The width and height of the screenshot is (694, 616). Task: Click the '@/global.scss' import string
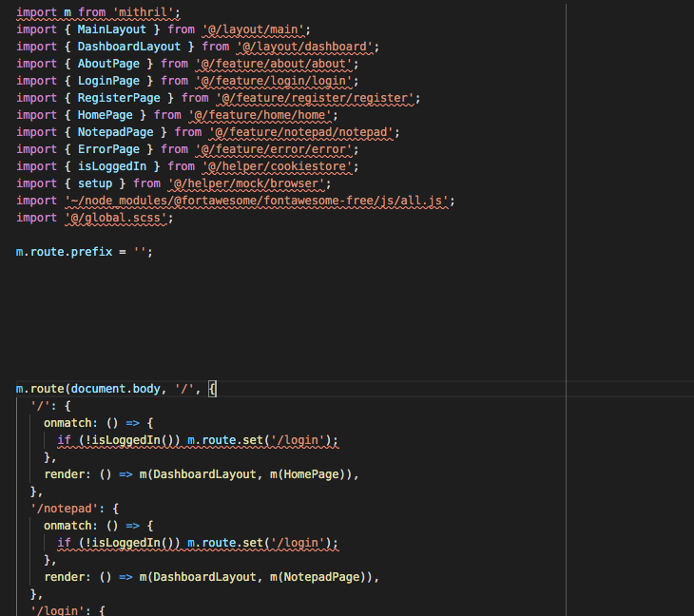coord(116,219)
